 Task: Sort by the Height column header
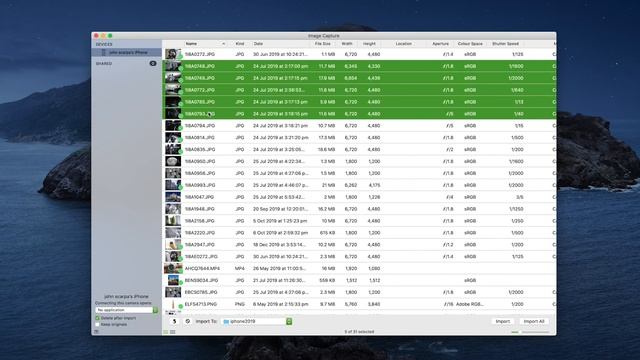(369, 44)
